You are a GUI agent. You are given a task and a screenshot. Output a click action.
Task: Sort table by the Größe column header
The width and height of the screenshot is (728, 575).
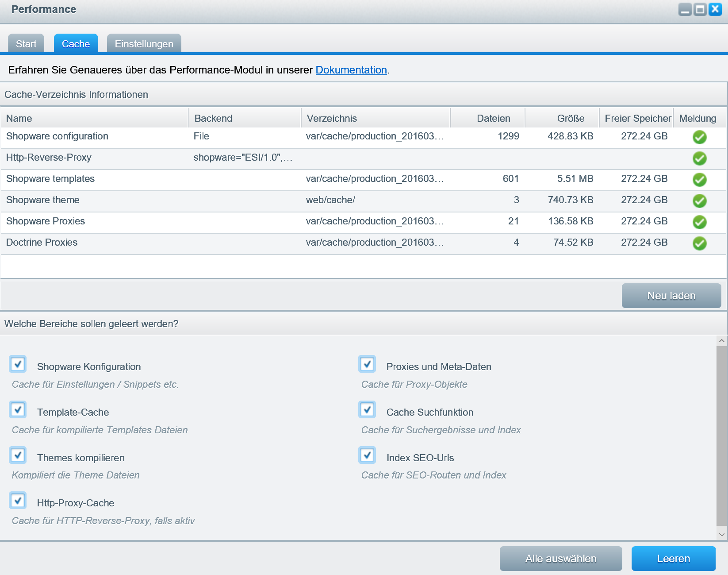pos(562,118)
